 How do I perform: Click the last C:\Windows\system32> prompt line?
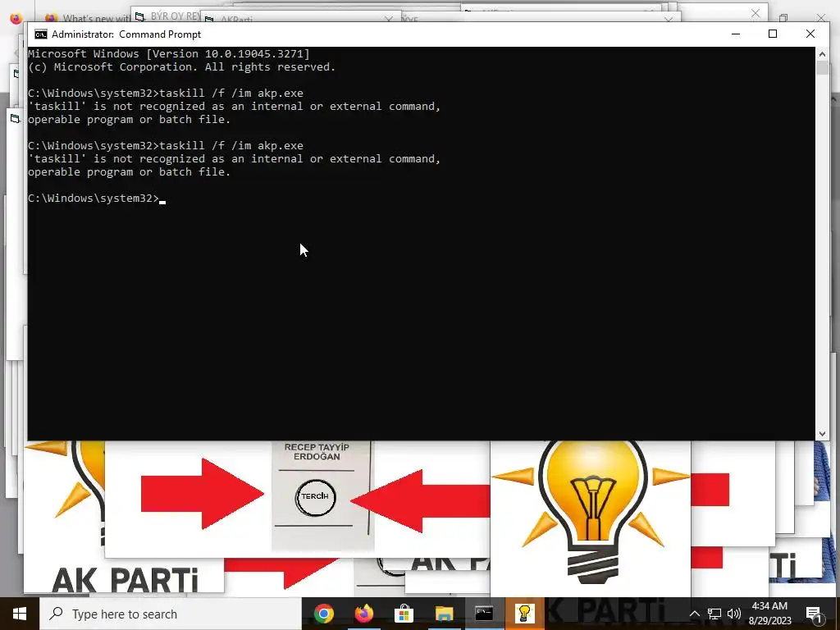tap(97, 199)
